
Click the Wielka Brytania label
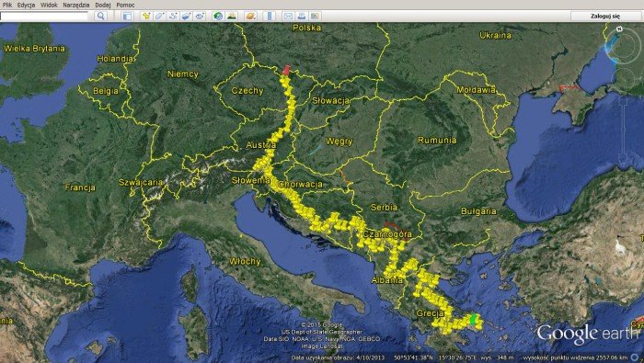click(x=35, y=49)
